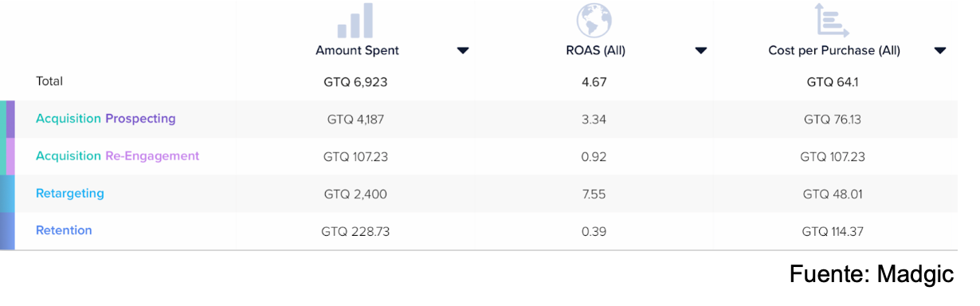Click the Total row label
This screenshot has height=306, width=980.
click(x=49, y=81)
